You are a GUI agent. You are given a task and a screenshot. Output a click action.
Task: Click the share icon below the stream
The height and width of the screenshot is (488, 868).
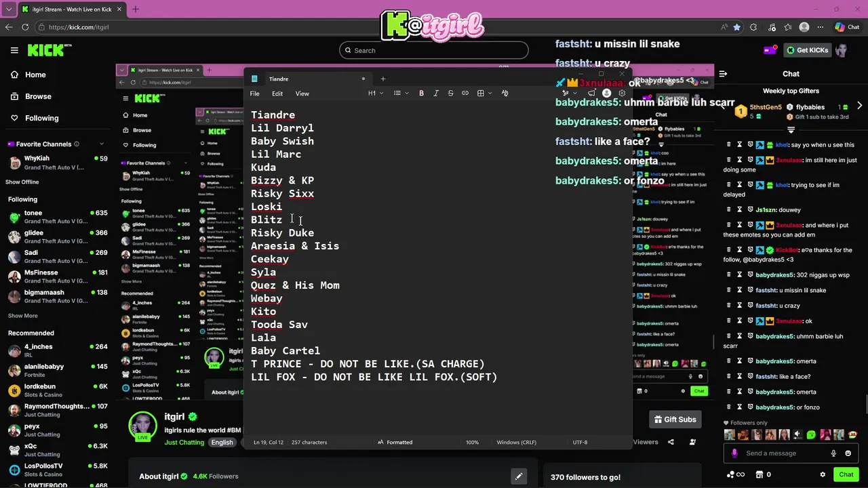point(671,442)
